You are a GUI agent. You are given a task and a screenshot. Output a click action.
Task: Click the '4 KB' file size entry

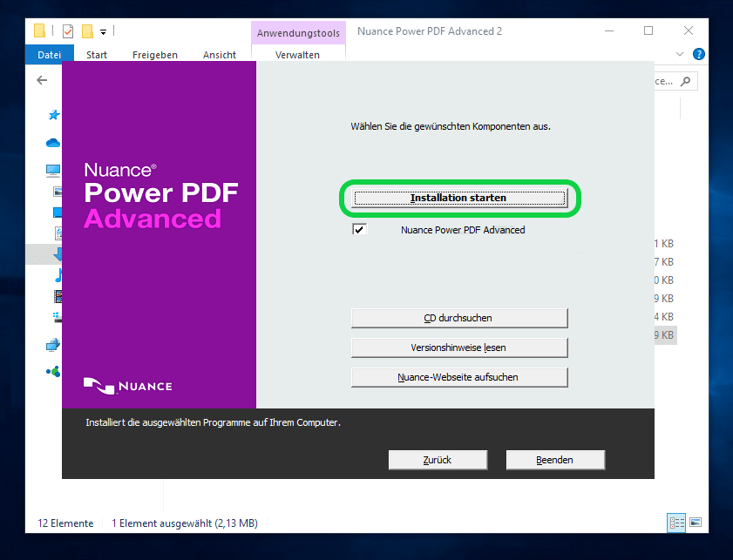point(664,317)
